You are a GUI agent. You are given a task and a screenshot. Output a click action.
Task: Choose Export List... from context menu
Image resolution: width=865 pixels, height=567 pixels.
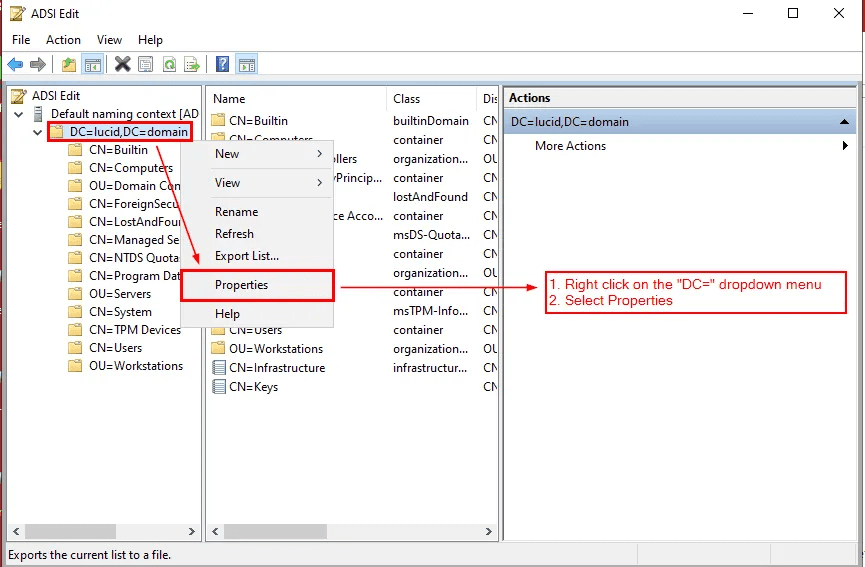pyautogui.click(x=246, y=256)
